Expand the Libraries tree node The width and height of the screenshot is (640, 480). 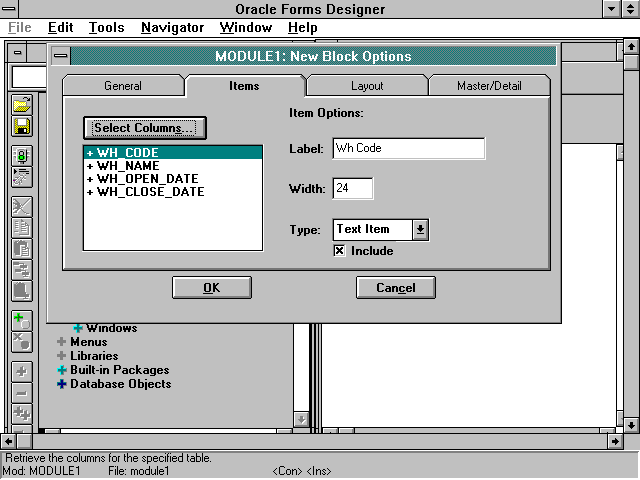click(62, 356)
